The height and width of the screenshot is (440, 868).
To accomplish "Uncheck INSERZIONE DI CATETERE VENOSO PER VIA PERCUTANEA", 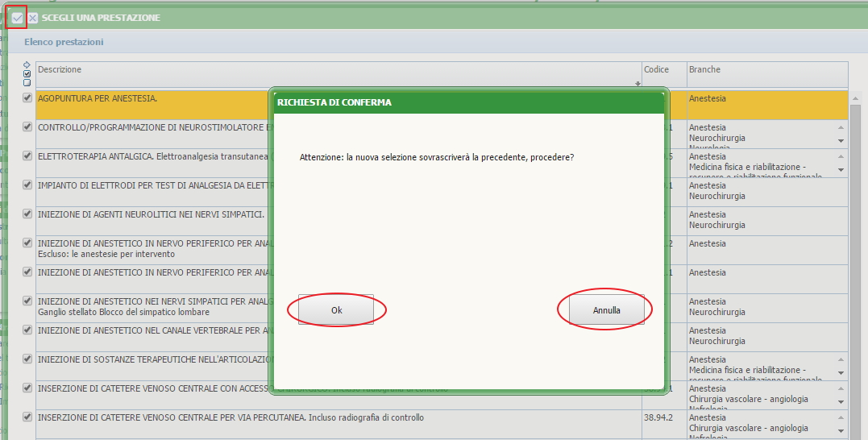I will coord(27,417).
